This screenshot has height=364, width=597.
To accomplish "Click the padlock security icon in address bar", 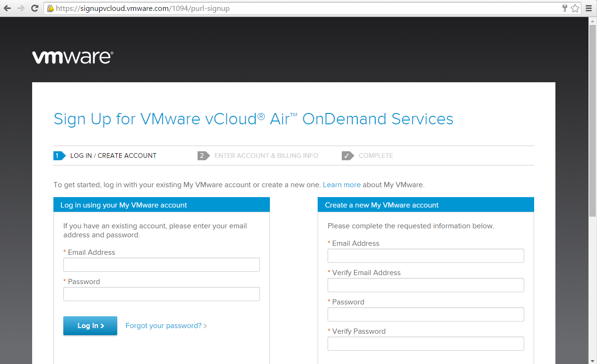I will pyautogui.click(x=51, y=8).
